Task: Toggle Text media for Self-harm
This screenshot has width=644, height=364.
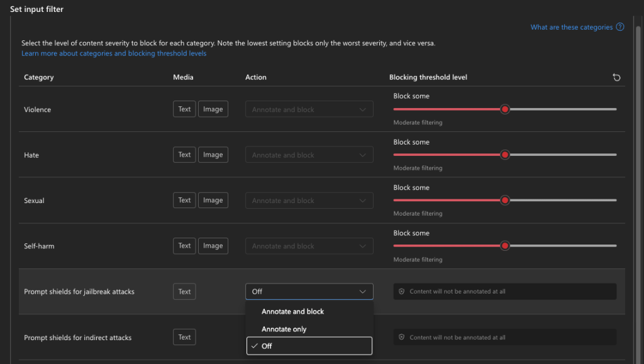Action: tap(184, 246)
